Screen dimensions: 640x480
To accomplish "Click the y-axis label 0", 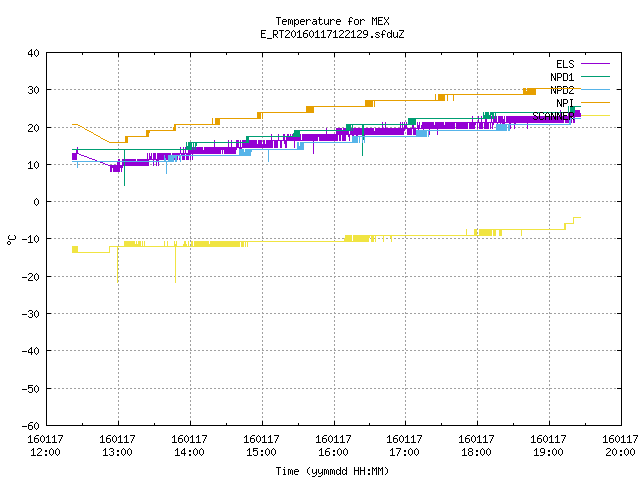I will [x=37, y=202].
